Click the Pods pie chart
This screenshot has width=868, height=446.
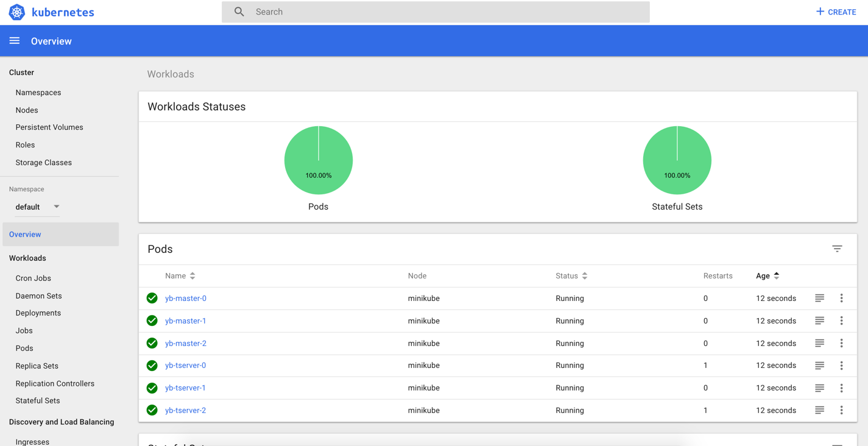click(318, 160)
